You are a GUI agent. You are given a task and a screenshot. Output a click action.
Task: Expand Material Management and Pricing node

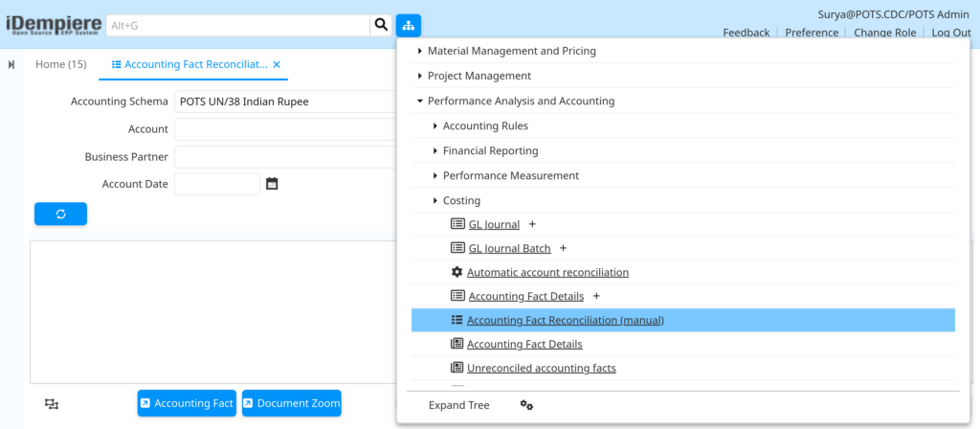[x=420, y=51]
